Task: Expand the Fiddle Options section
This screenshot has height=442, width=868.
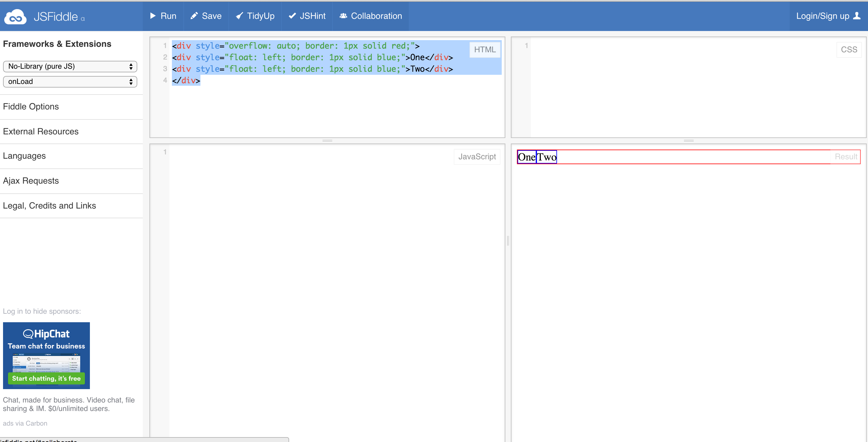Action: pyautogui.click(x=31, y=106)
